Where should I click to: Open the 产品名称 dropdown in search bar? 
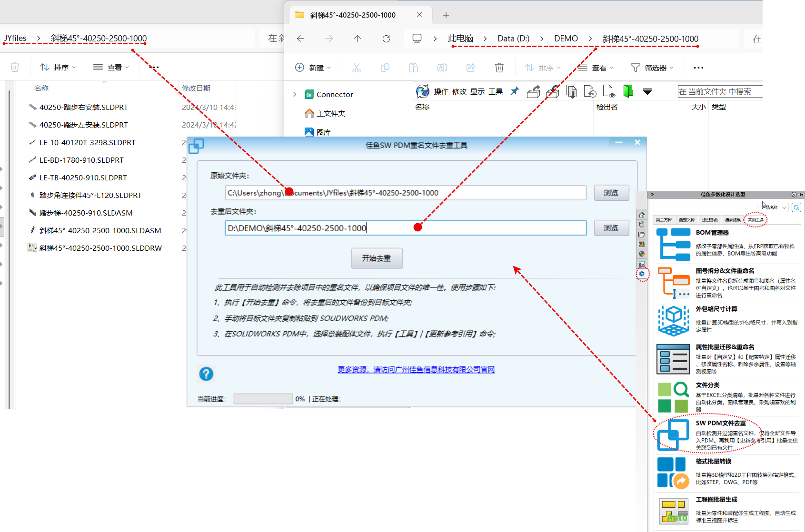click(774, 207)
